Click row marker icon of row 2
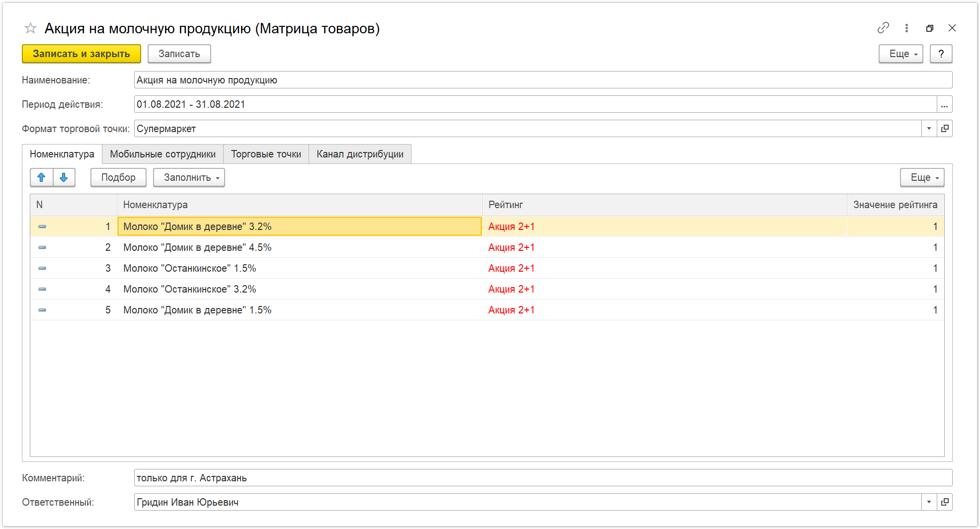 42,247
